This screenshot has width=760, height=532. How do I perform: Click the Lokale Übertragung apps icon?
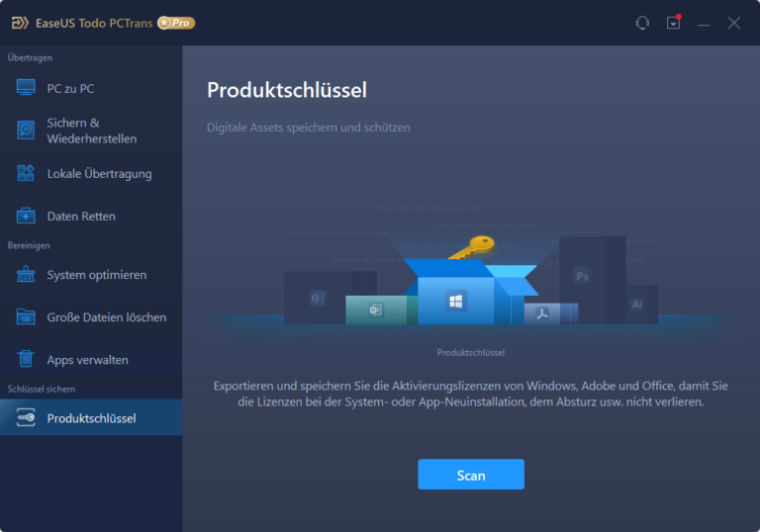[26, 173]
